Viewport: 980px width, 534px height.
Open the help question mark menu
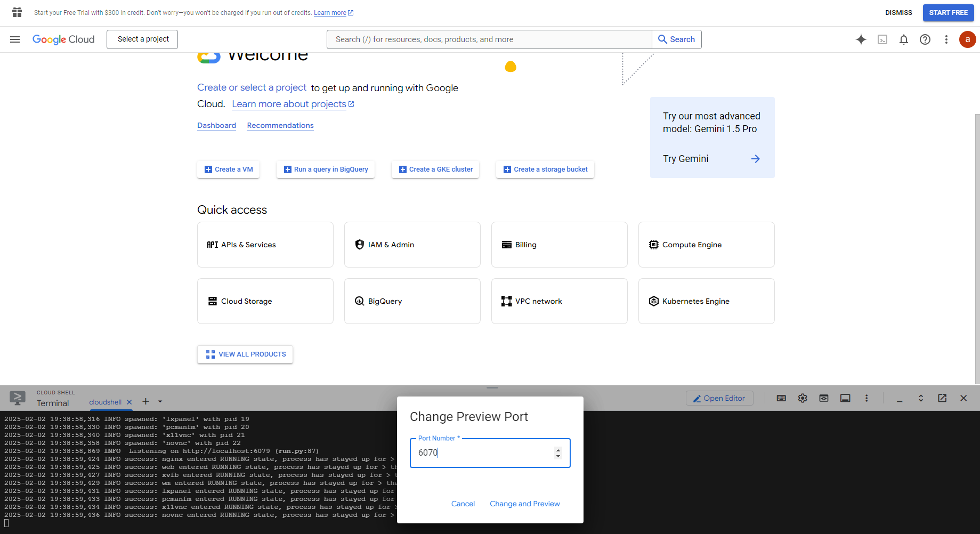925,39
